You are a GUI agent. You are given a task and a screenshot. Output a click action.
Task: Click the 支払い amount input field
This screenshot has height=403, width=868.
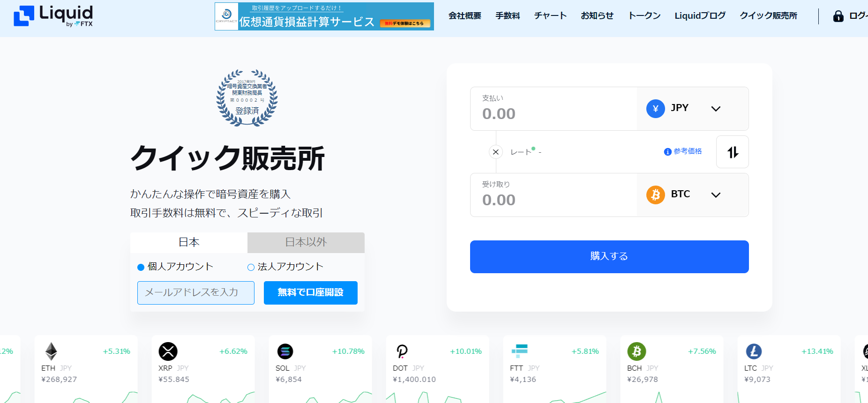pos(554,109)
